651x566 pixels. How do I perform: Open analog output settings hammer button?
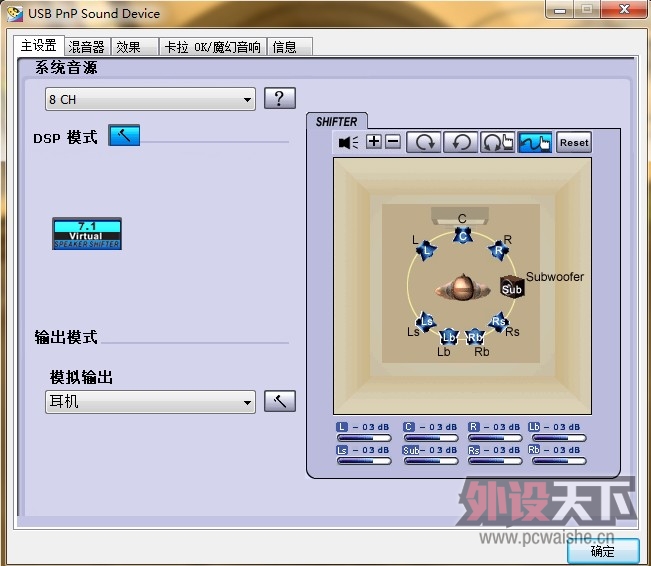pyautogui.click(x=280, y=402)
